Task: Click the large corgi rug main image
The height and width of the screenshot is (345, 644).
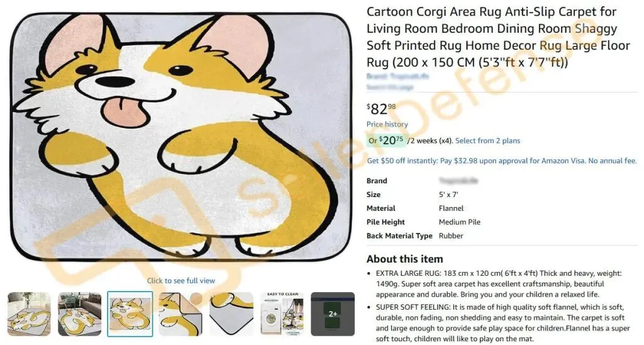Action: click(180, 138)
